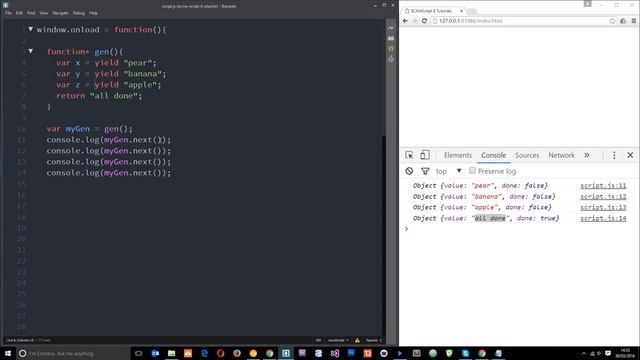Open the View menu in Brackets
This screenshot has height=360, width=640.
pyautogui.click(x=44, y=13)
